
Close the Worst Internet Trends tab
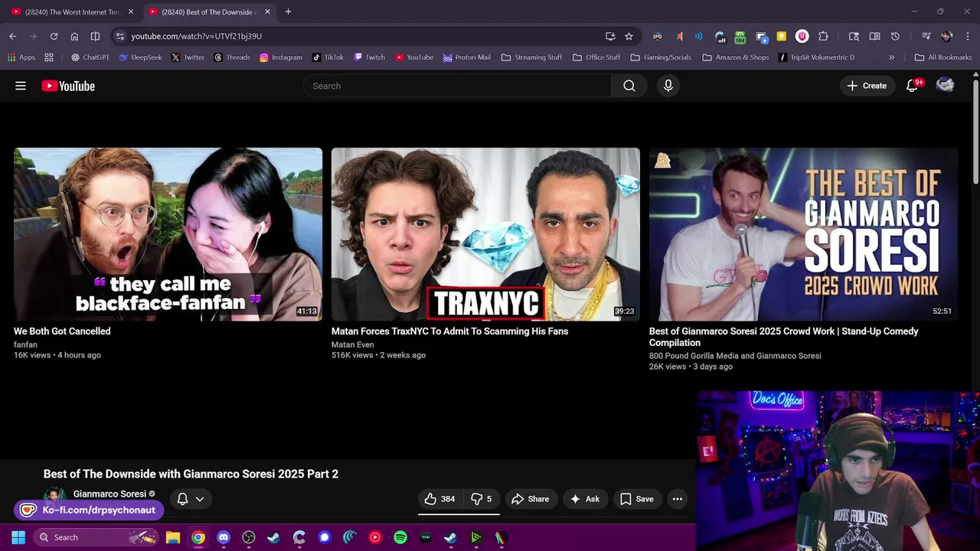130,11
